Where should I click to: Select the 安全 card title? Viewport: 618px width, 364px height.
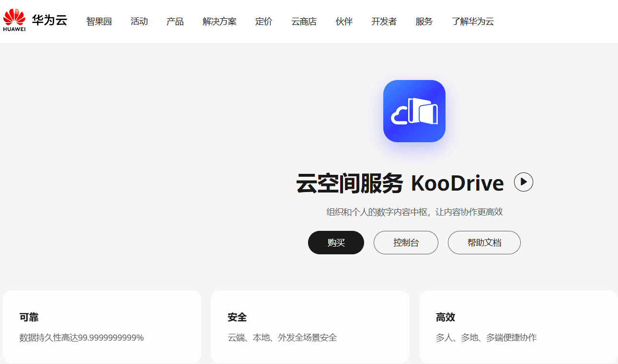click(x=238, y=317)
